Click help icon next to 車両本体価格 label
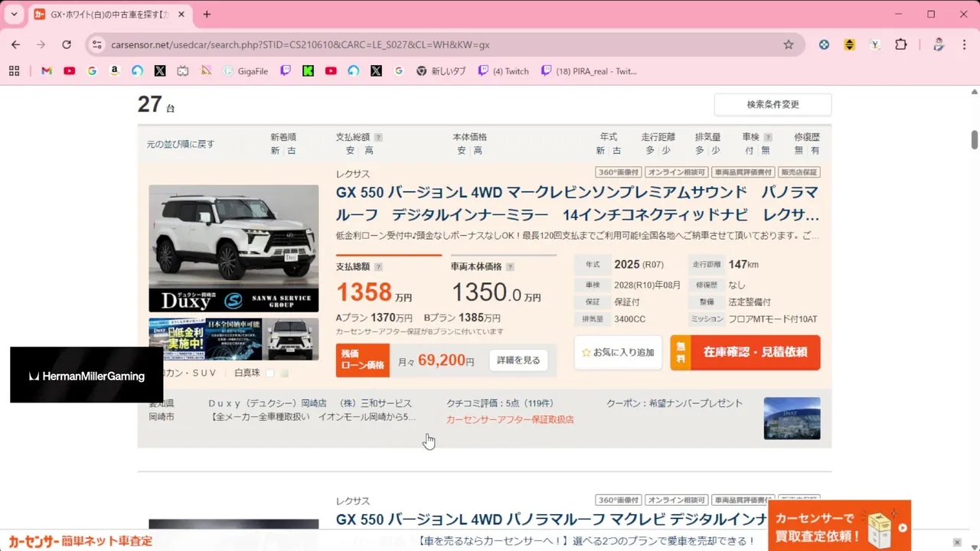 point(510,267)
